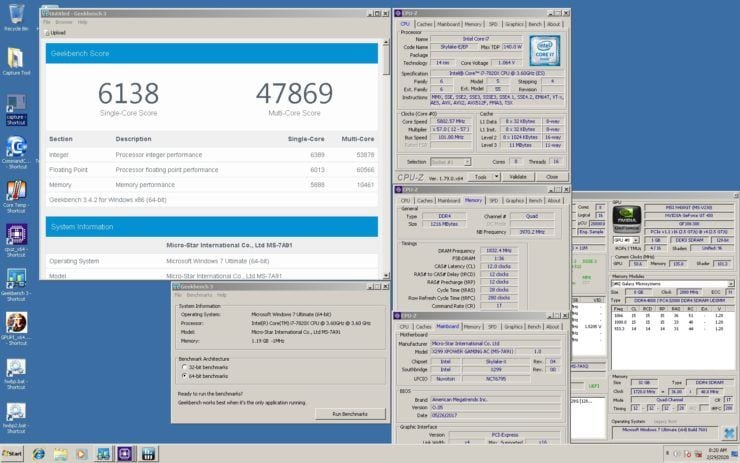Open the Recycle Bin desktop icon
This screenshot has height=463, width=740.
point(16,14)
